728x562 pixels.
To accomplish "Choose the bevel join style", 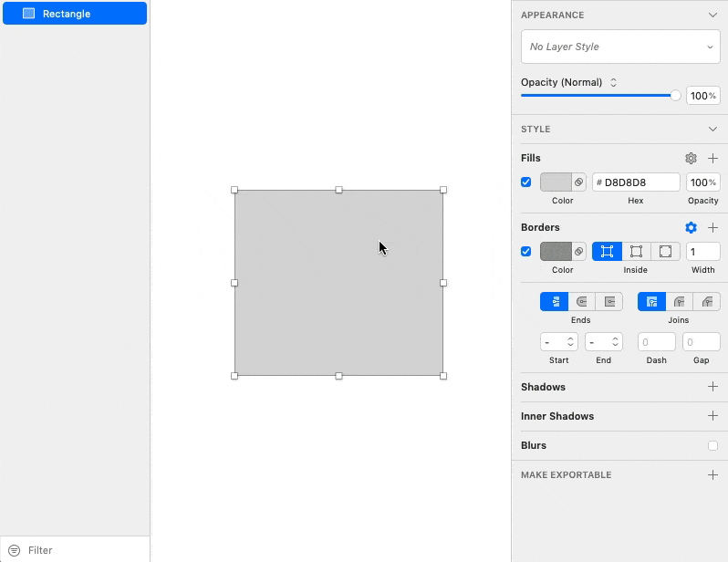I will coord(706,302).
